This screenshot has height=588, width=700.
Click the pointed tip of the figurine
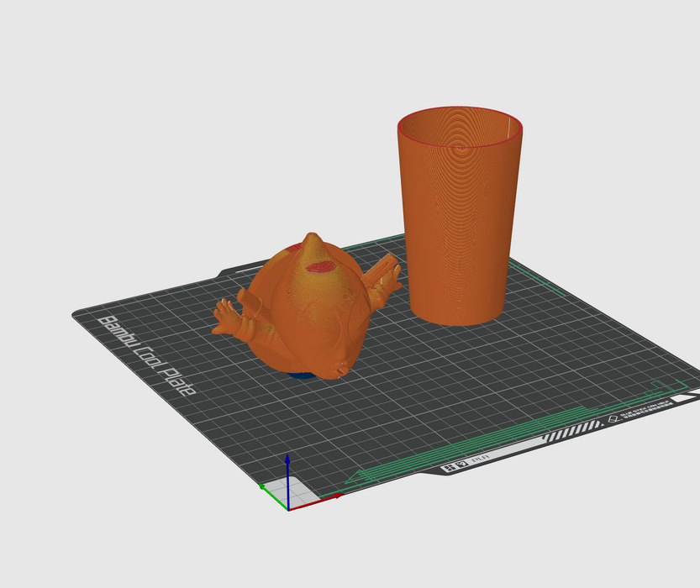[x=312, y=238]
